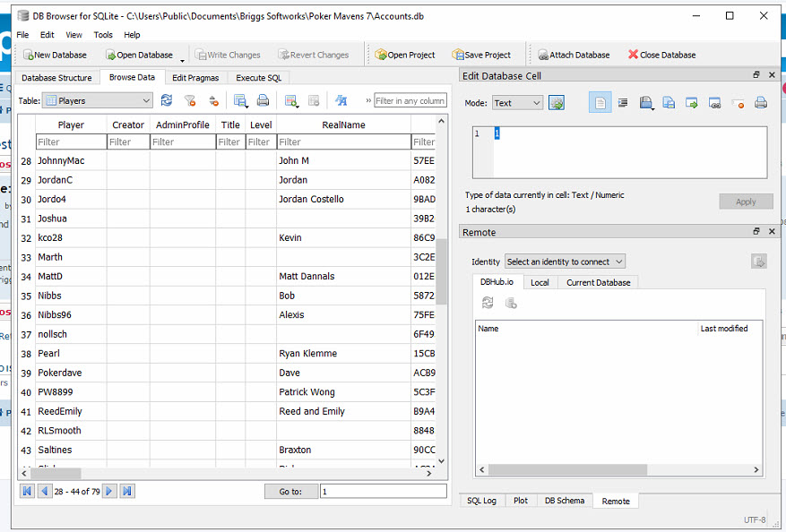
Task: Clear all table filters icon
Action: pyautogui.click(x=190, y=101)
